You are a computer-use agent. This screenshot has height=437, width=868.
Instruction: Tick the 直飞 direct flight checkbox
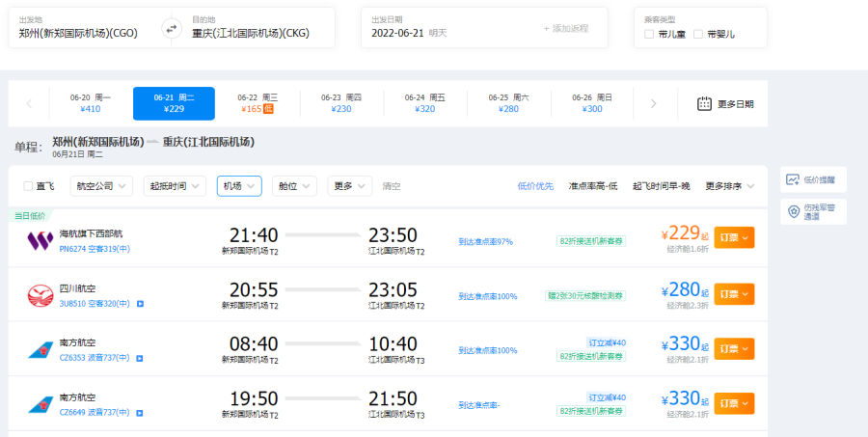[28, 186]
